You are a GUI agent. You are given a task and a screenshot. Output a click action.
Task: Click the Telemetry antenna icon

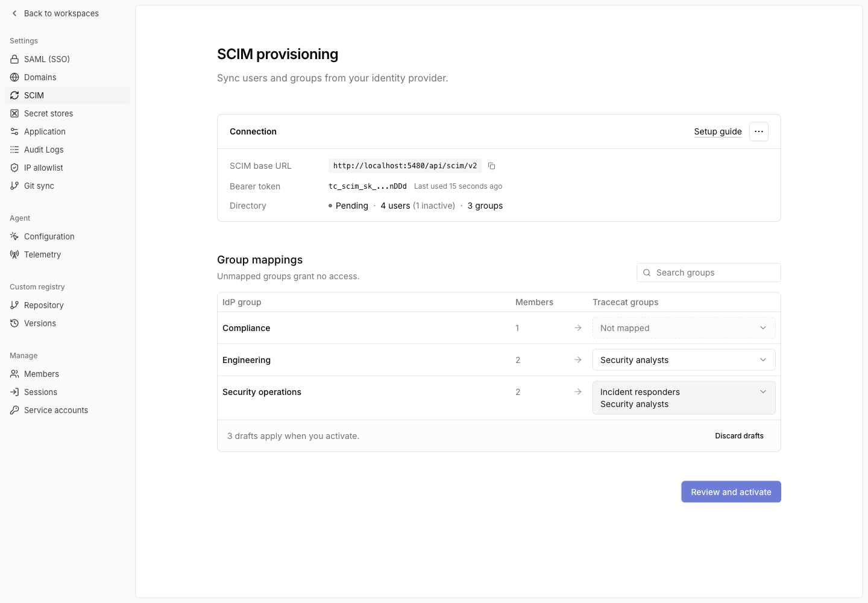click(14, 254)
